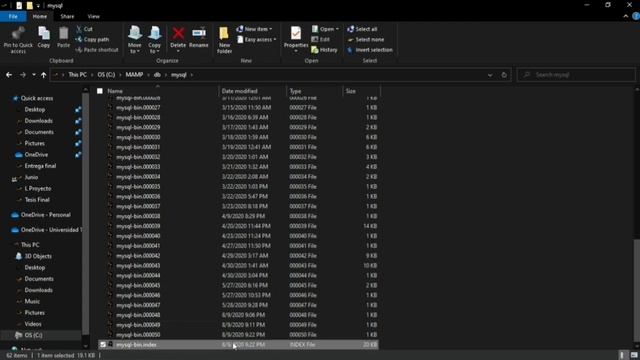Viewport: 640px width, 360px height.
Task: Click OneDrive cloud icon under Quick access
Action: coord(18,155)
